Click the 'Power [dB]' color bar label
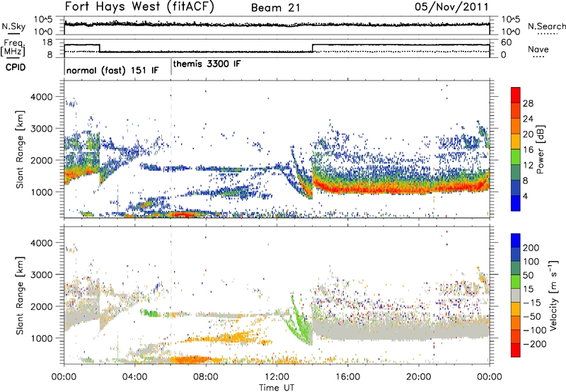566x392 pixels. (x=540, y=149)
